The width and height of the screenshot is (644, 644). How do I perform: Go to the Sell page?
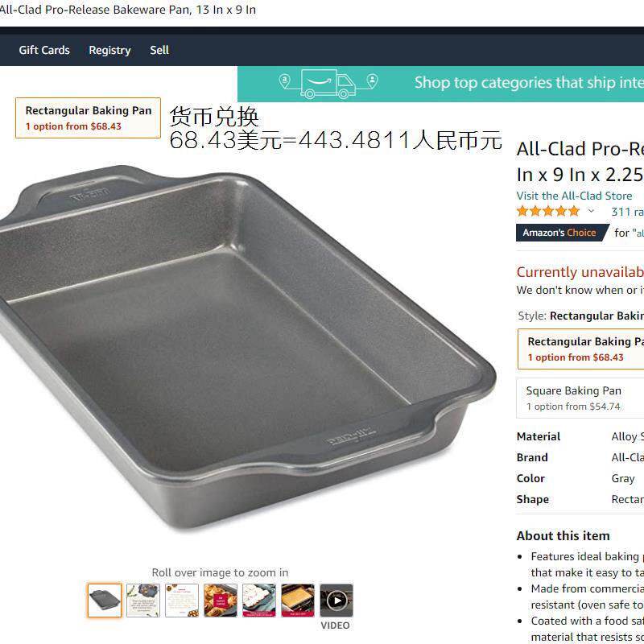click(x=159, y=50)
